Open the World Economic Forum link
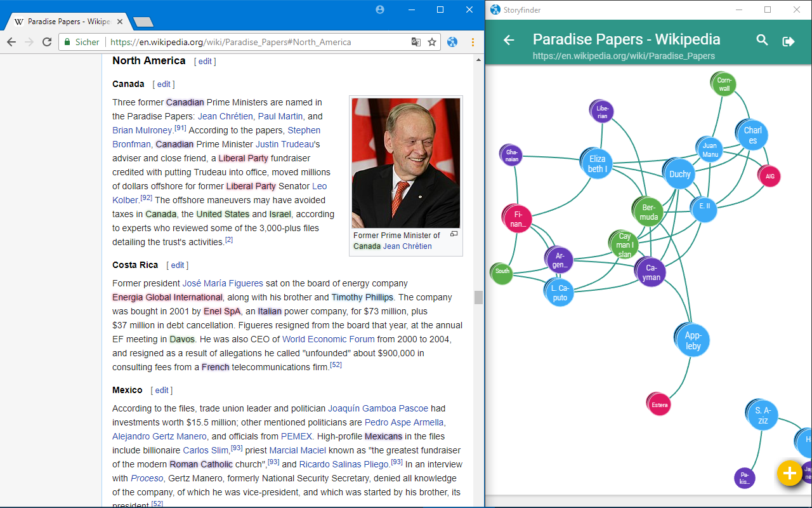The image size is (812, 508). tap(329, 339)
